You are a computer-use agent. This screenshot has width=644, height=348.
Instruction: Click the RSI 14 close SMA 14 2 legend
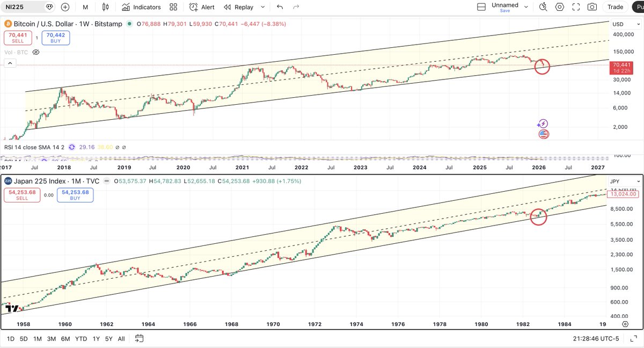pos(34,147)
